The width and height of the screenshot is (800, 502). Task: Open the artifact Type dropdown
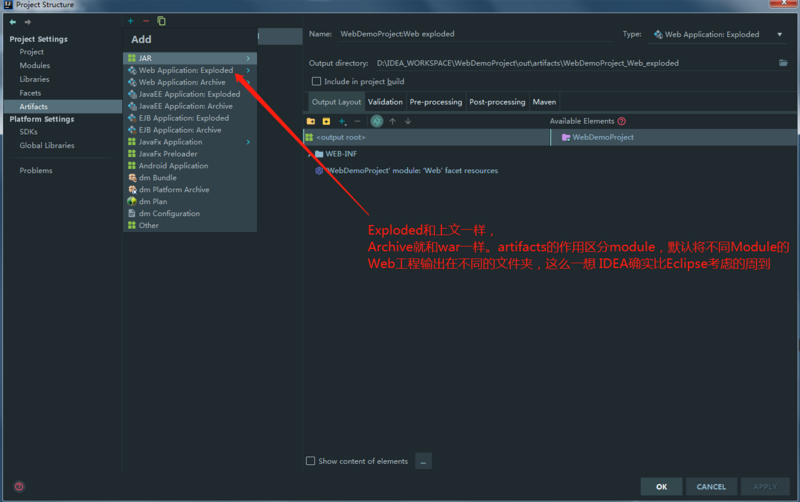pyautogui.click(x=780, y=34)
